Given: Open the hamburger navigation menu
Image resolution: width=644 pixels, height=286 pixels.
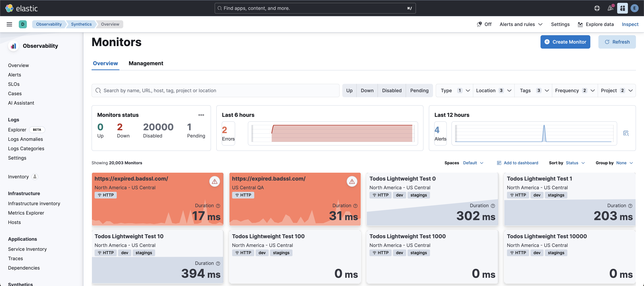Looking at the screenshot, I should coord(9,24).
